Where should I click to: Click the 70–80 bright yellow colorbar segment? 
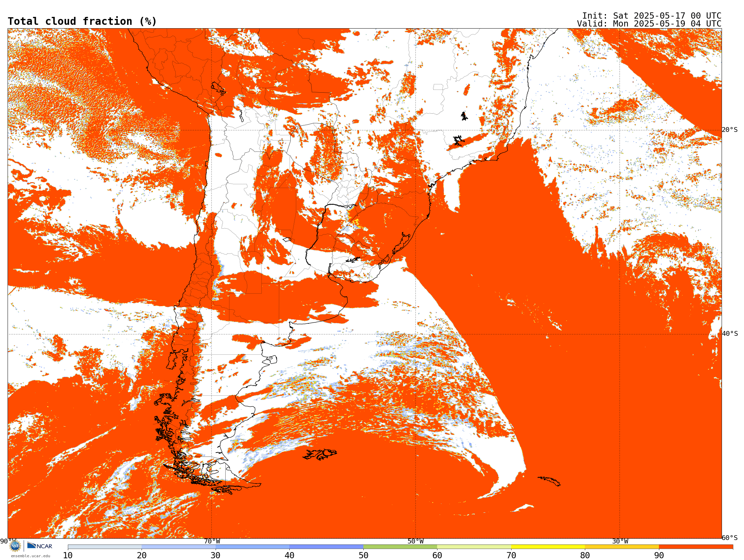[x=548, y=547]
